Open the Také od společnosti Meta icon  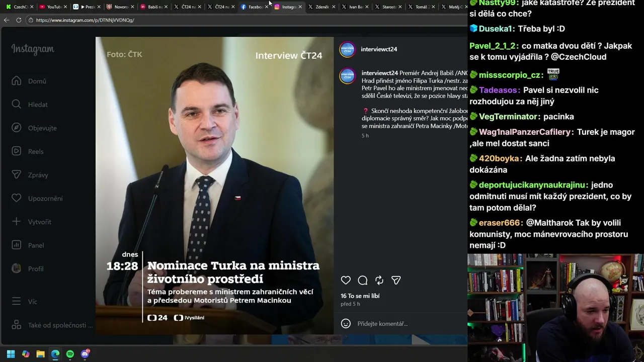coord(17,325)
